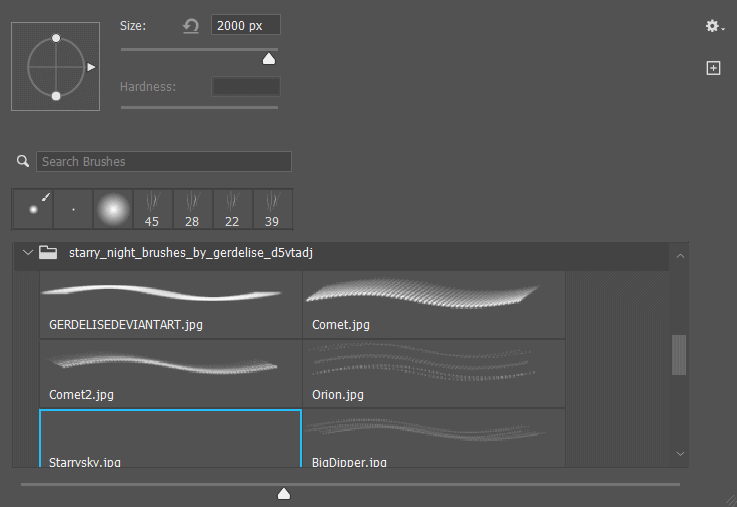Reset brush size using the restore arrow icon
Image resolution: width=737 pixels, height=507 pixels.
click(191, 26)
